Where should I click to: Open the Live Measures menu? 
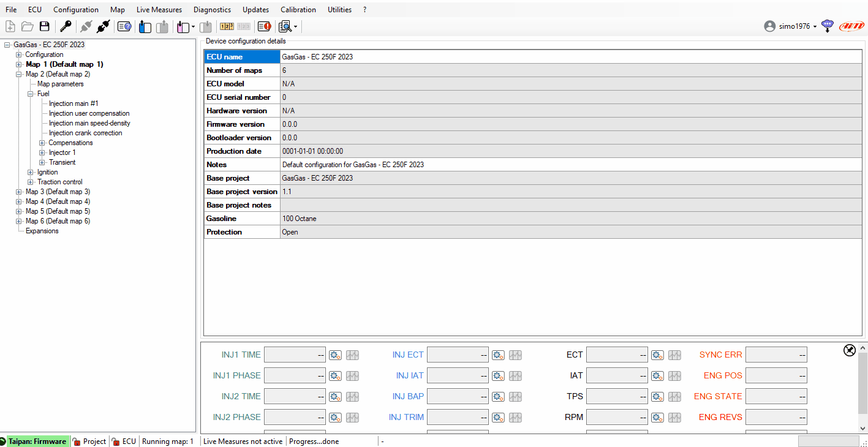[159, 10]
